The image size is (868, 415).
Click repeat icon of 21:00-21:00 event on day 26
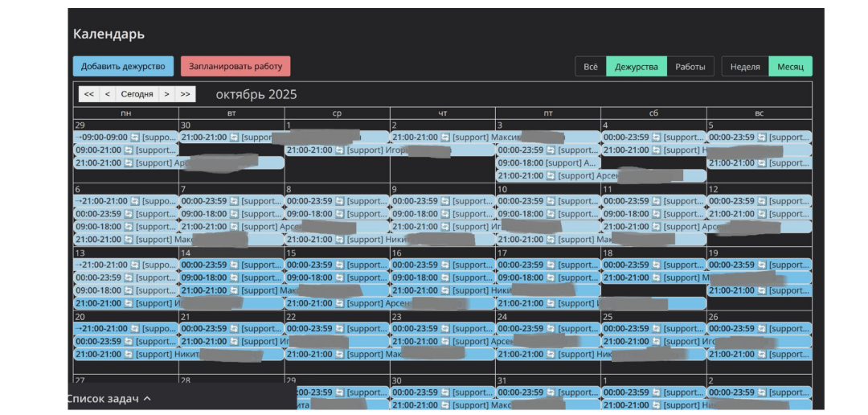(x=762, y=354)
